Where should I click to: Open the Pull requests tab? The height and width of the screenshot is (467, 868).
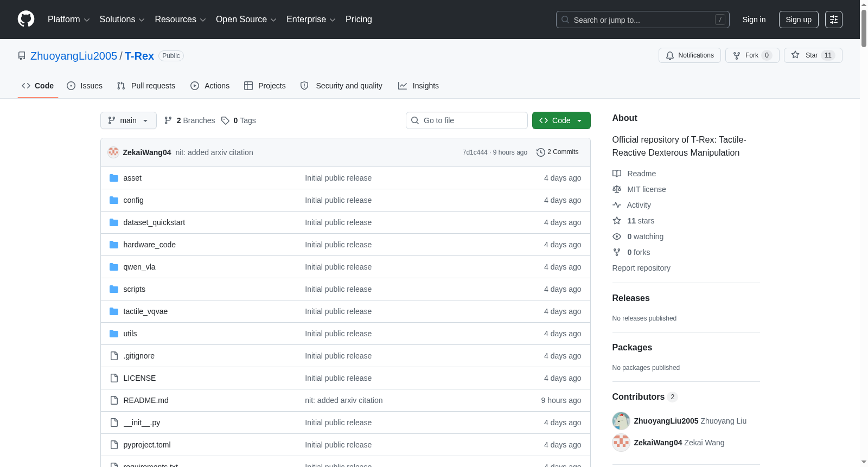pos(146,86)
